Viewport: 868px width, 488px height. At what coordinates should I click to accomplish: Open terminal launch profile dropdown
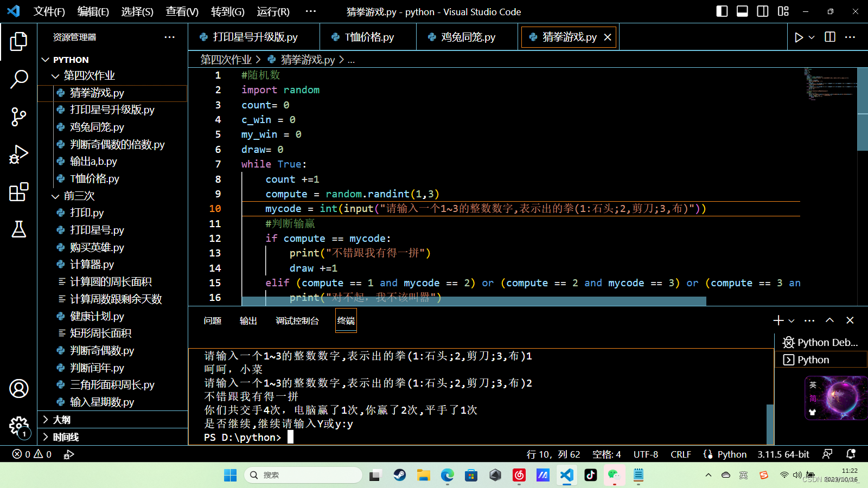pyautogui.click(x=792, y=321)
